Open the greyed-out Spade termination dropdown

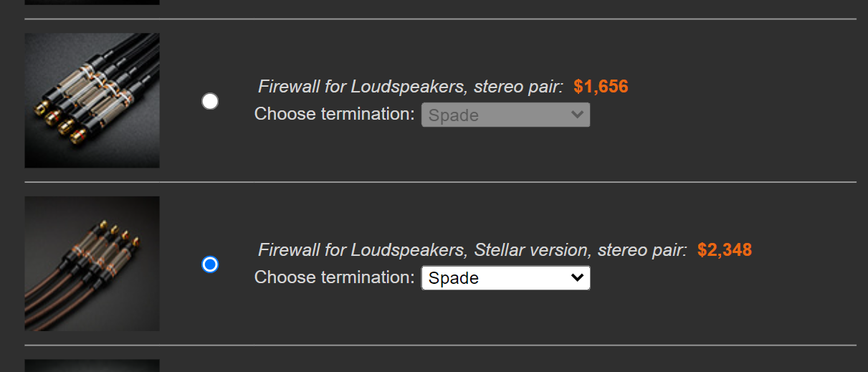click(x=505, y=115)
